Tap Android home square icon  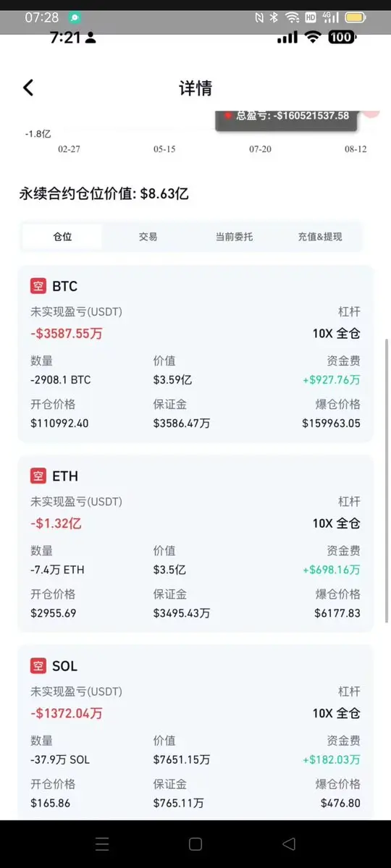tap(195, 843)
